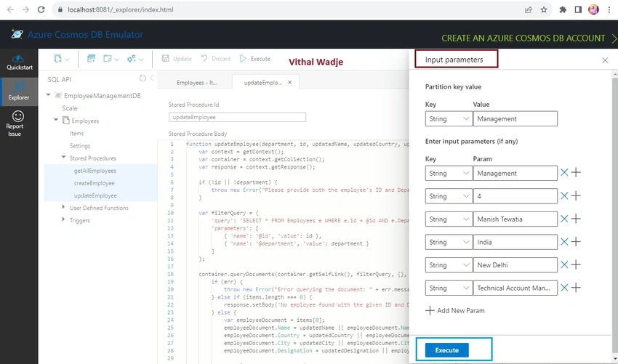Collapse the Stored Procedures tree node

(x=63, y=157)
